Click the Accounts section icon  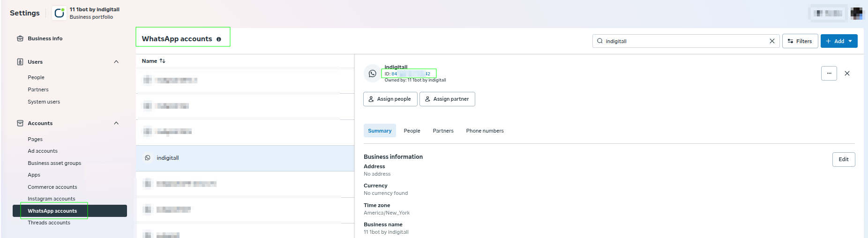(x=20, y=123)
